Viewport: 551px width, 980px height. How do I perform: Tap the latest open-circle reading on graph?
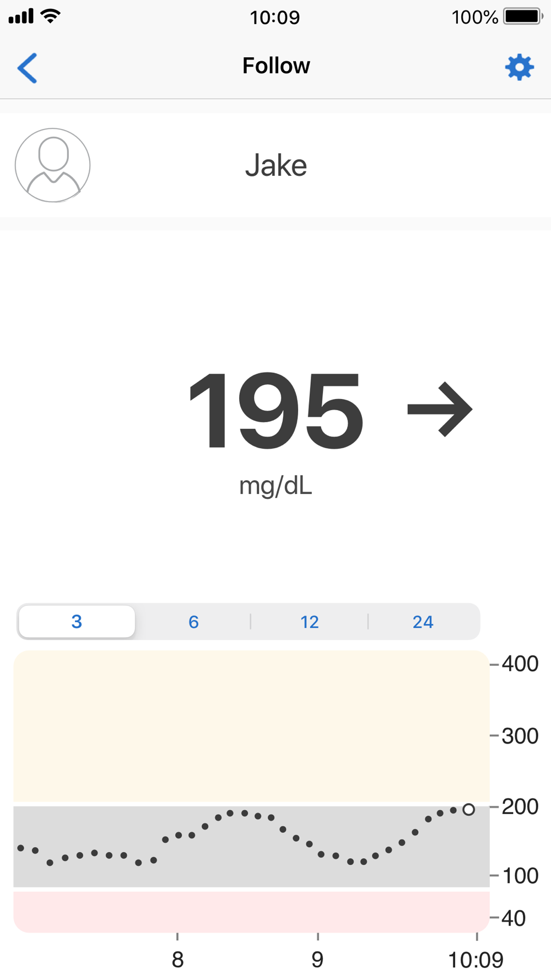click(x=469, y=809)
